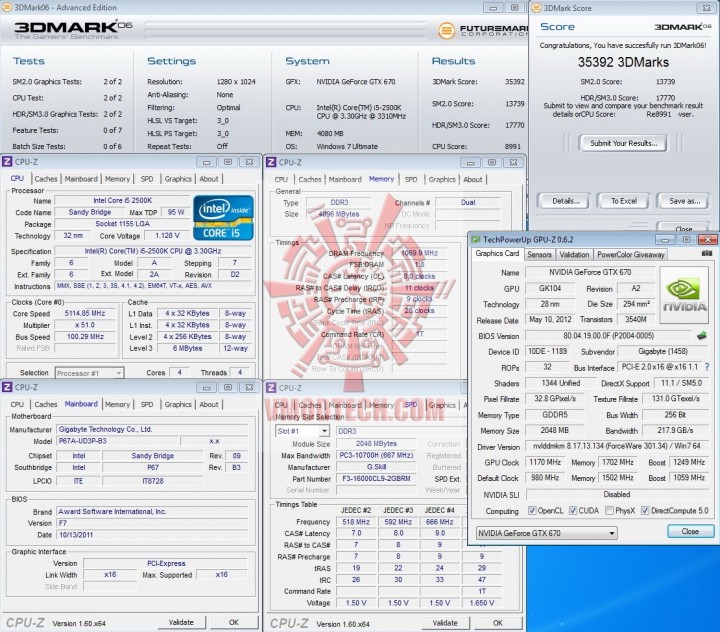The width and height of the screenshot is (720, 632).
Task: Click BIOS date 10/13/2011 field
Action: click(x=152, y=535)
